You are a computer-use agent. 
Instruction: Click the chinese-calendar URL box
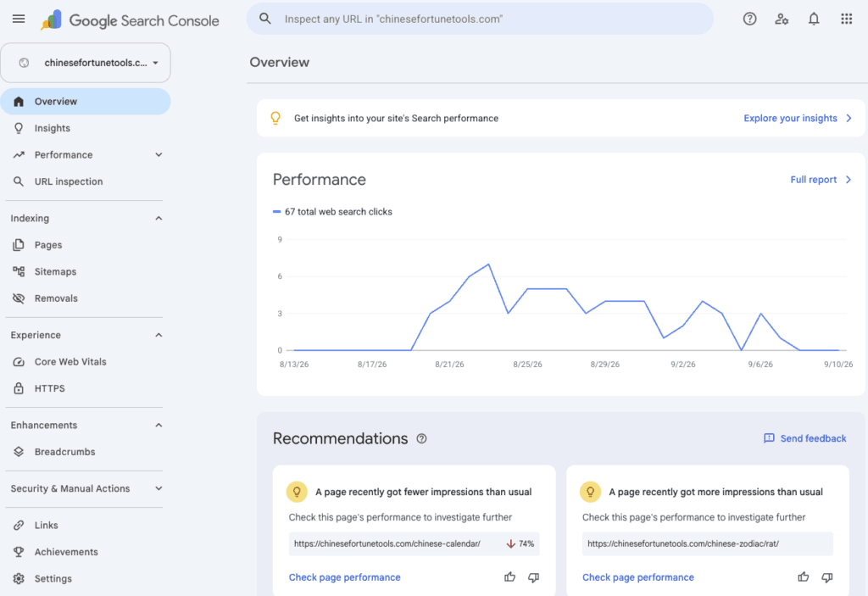[x=414, y=544]
